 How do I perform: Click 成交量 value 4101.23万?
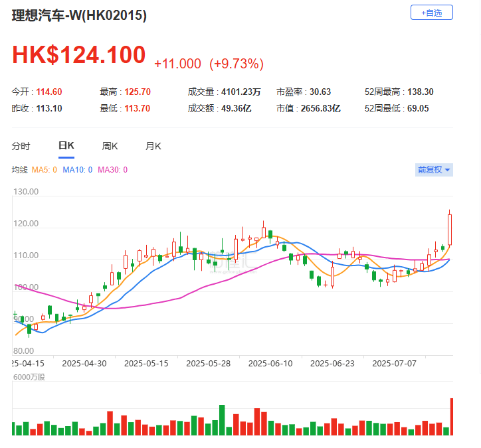tap(241, 92)
